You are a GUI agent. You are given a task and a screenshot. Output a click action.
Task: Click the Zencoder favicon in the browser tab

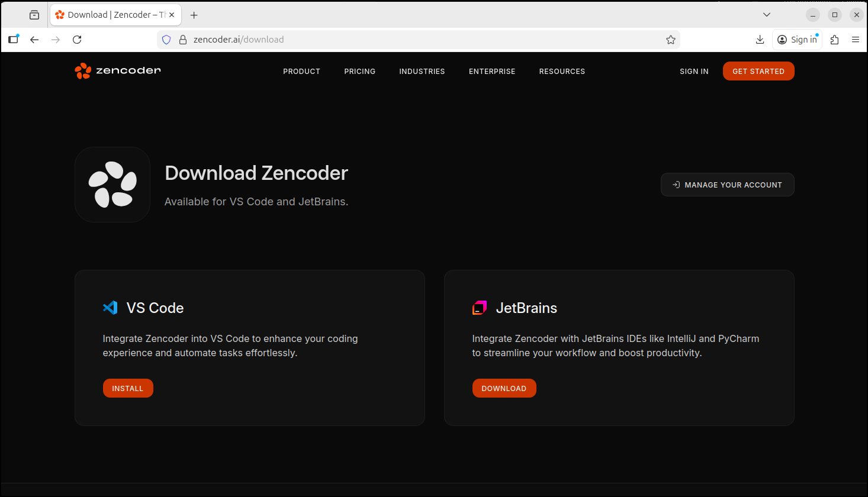click(x=60, y=14)
